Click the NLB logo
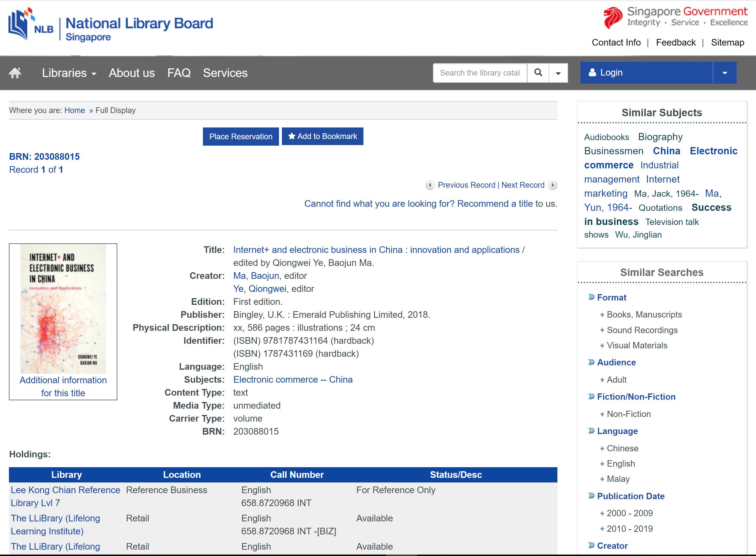 point(30,24)
